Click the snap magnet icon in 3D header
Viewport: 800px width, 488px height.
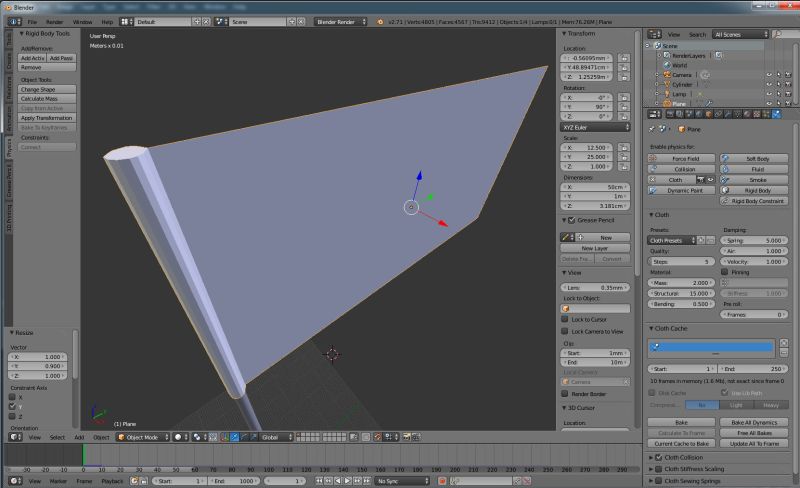[x=378, y=437]
